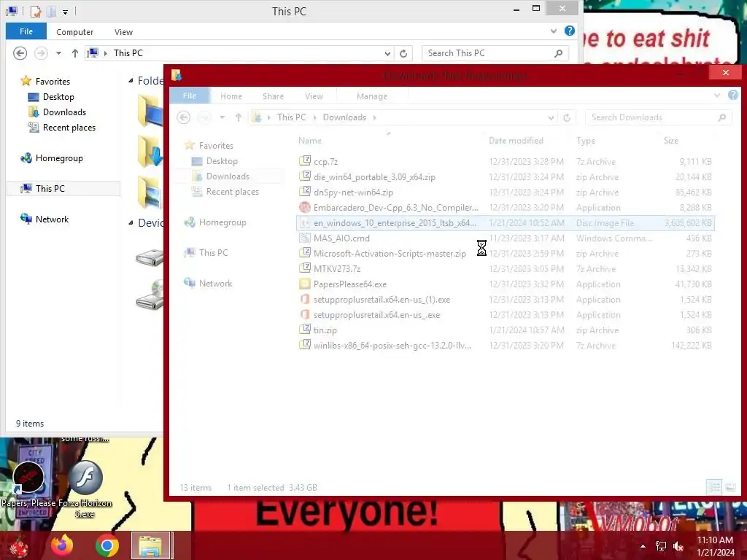The height and width of the screenshot is (560, 747).
Task: Open recent locations dropdown in This PC window
Action: click(58, 53)
